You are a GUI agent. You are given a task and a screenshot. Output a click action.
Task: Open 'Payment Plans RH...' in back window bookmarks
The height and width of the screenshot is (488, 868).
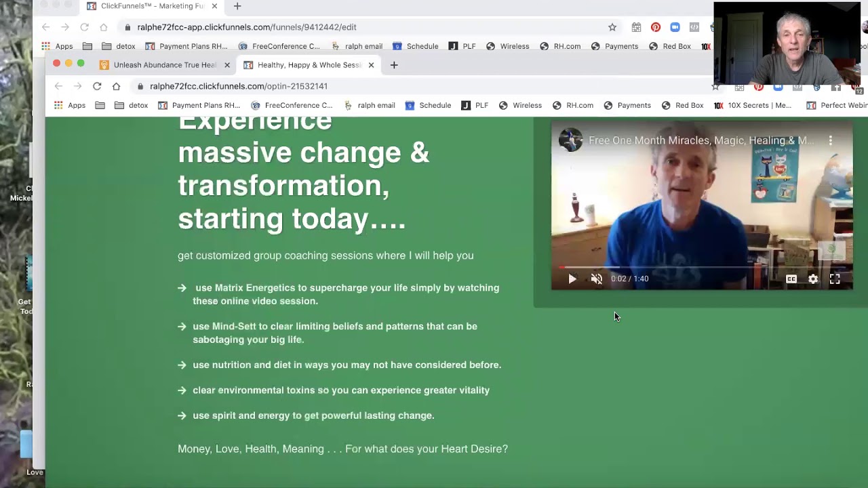(186, 46)
